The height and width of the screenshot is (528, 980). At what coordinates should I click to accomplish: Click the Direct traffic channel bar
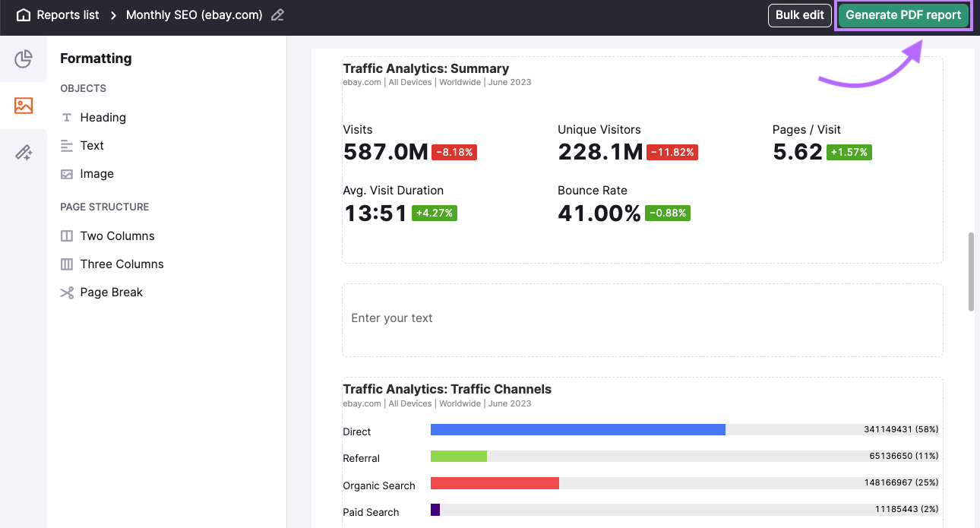coord(577,429)
